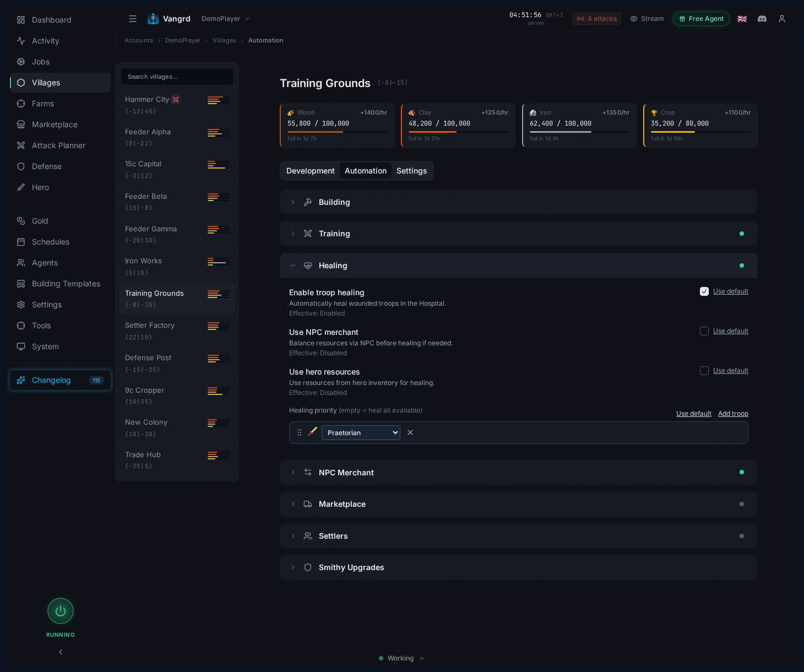This screenshot has height=672, width=804.
Task: Open the Praetorian troop dropdown
Action: coord(361,432)
